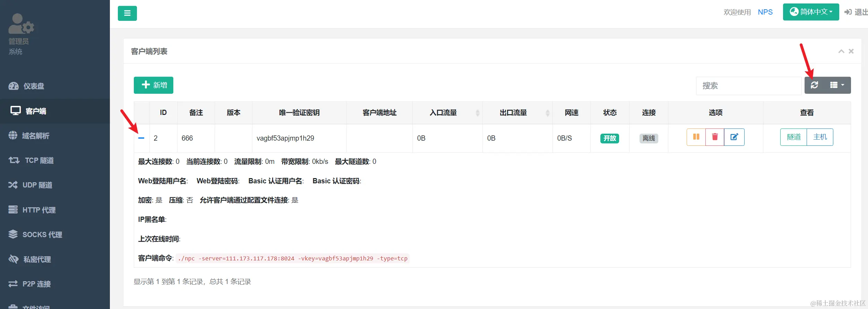Edit client 666 with the pencil icon
Viewport: 868px width, 309px height.
point(734,137)
